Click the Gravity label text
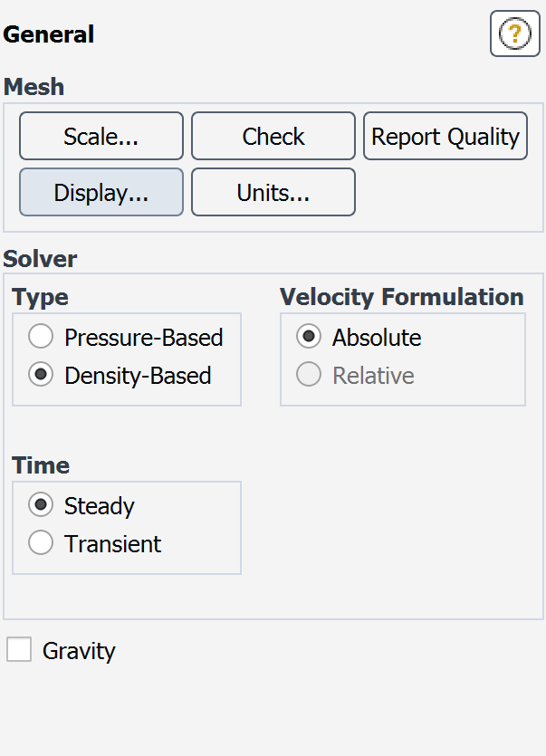546x756 pixels. tap(79, 651)
